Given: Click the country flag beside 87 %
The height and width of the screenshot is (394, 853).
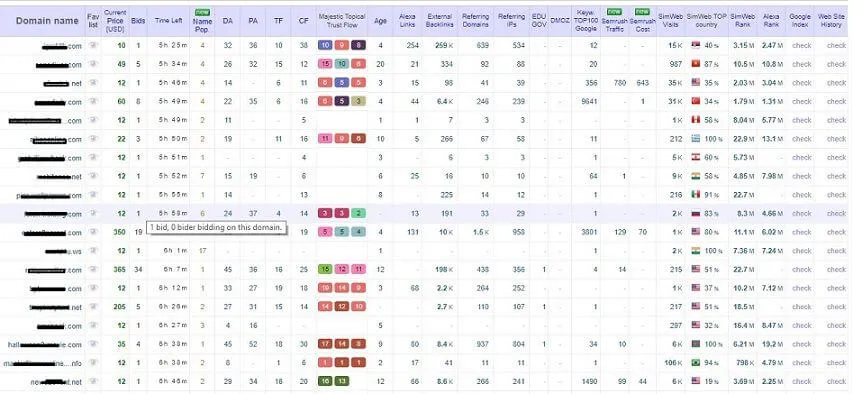Looking at the screenshot, I should [x=696, y=64].
